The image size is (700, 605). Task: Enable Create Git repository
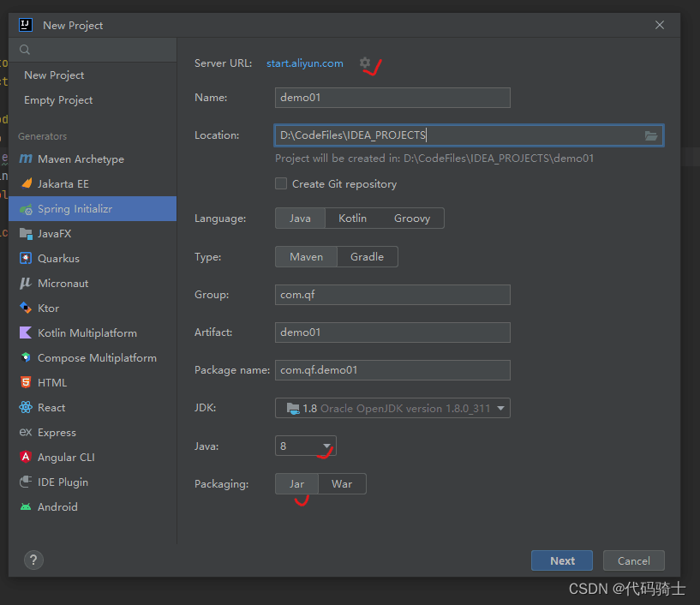point(280,183)
